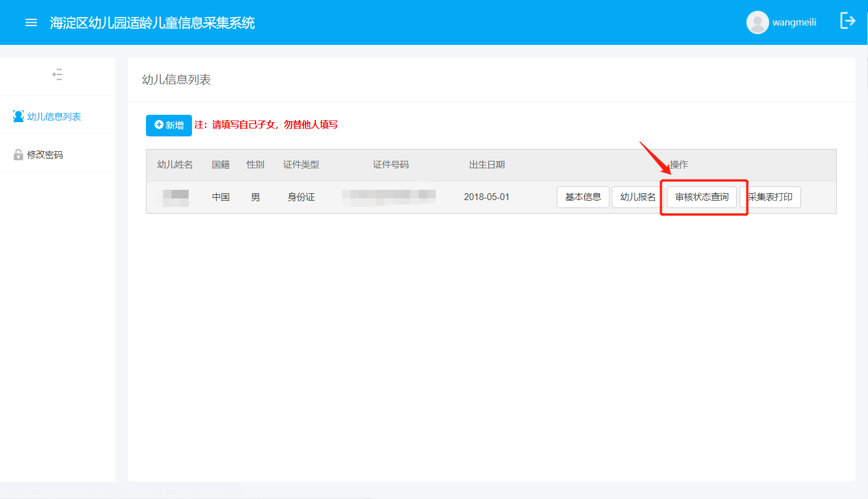Collapse the sidebar with the indent icon

tap(57, 74)
